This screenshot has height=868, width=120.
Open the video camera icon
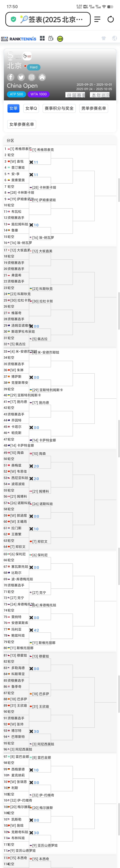pos(51,38)
